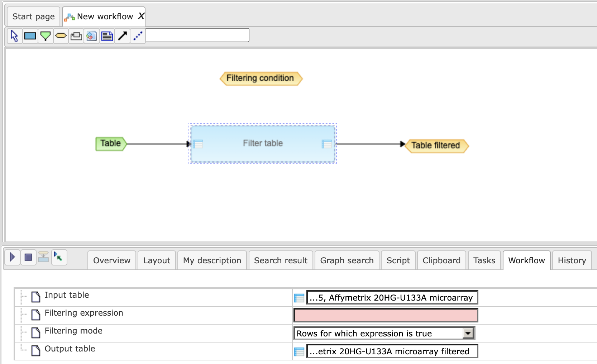
Task: Open the Filtering mode dropdown
Action: (384, 333)
